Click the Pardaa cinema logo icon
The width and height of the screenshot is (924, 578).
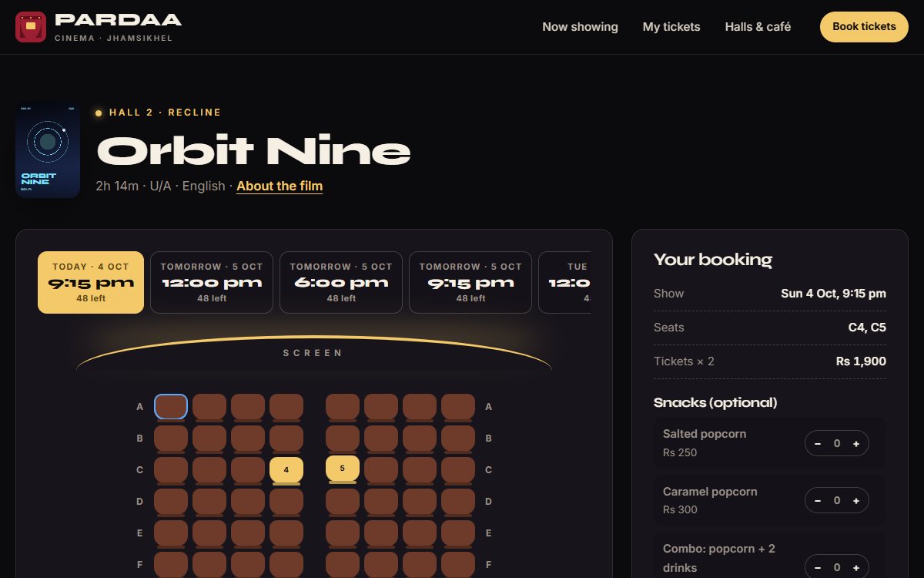pyautogui.click(x=31, y=27)
